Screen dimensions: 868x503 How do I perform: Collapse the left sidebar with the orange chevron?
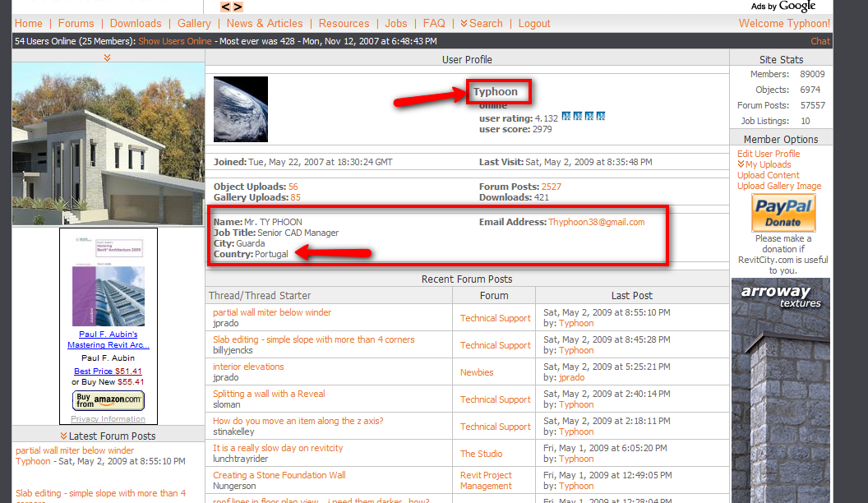(108, 58)
